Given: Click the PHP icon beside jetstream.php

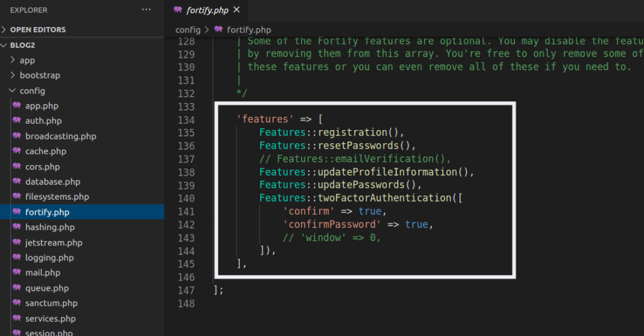Looking at the screenshot, I should pos(17,242).
